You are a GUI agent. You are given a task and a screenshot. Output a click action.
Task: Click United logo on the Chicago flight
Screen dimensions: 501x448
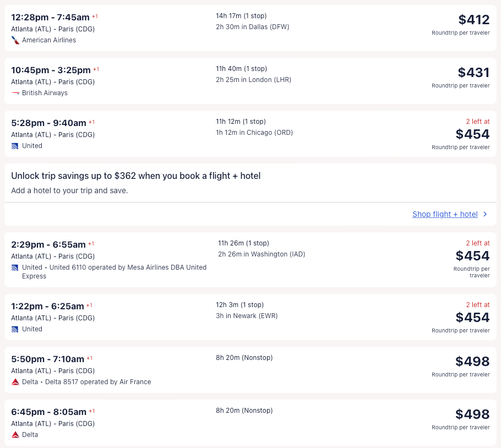click(15, 146)
